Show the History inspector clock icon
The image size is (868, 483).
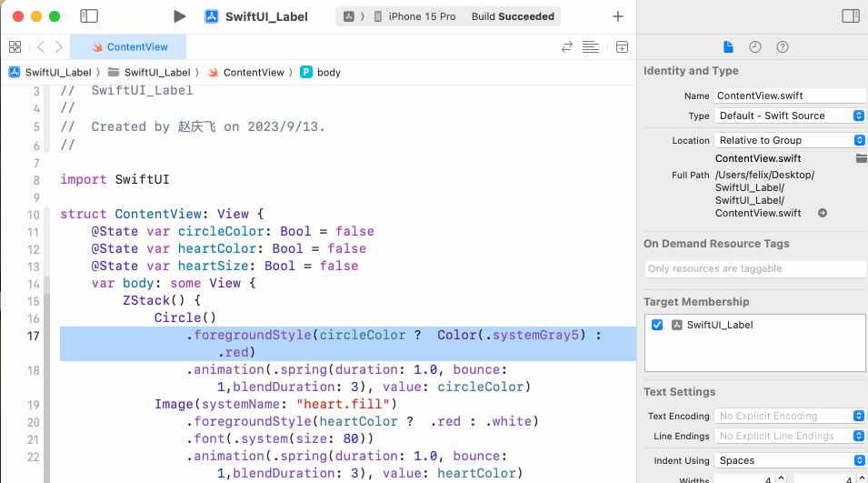(755, 47)
